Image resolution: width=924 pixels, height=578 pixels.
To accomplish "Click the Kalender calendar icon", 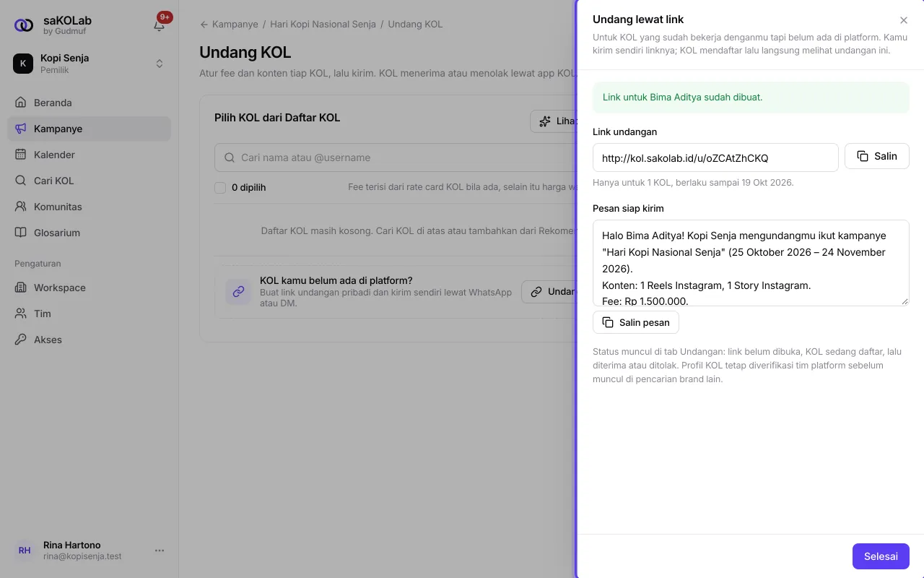I will point(21,155).
